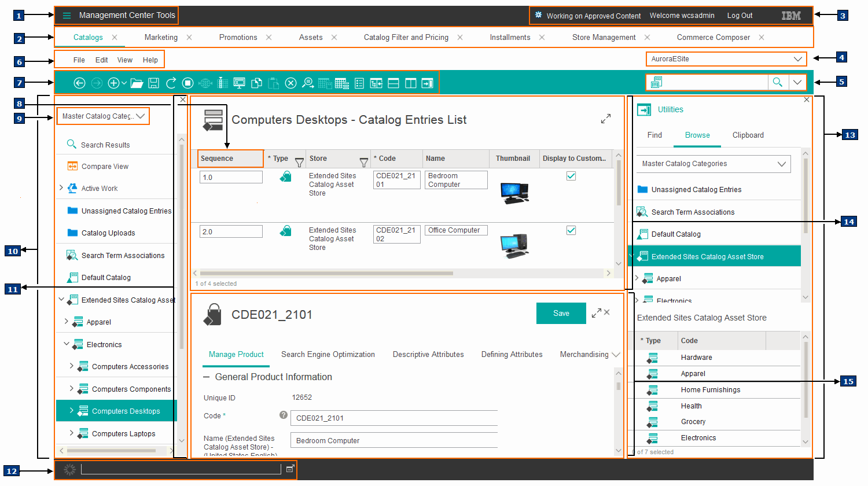Click the list details view toolbar icon
The width and height of the screenshot is (868, 486).
(x=359, y=83)
